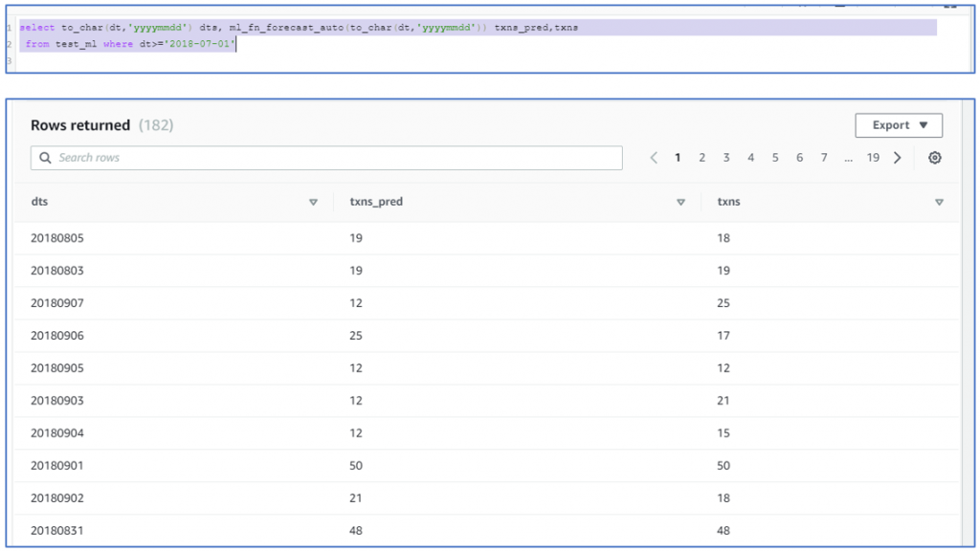
Task: Select row cell 20180902
Action: pos(56,497)
